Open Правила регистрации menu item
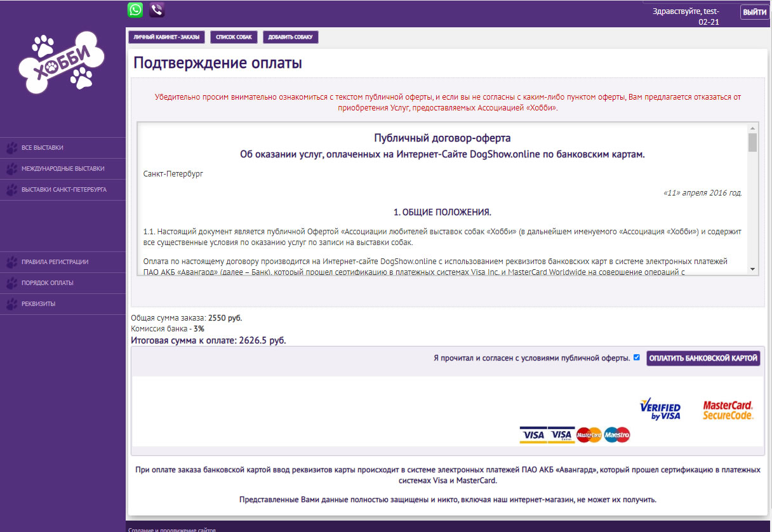The height and width of the screenshot is (532, 772). click(x=63, y=262)
